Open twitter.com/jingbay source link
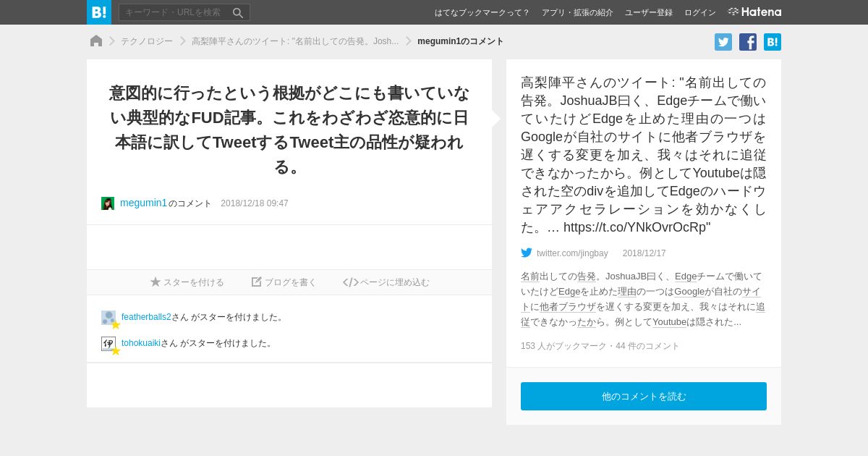 point(572,253)
